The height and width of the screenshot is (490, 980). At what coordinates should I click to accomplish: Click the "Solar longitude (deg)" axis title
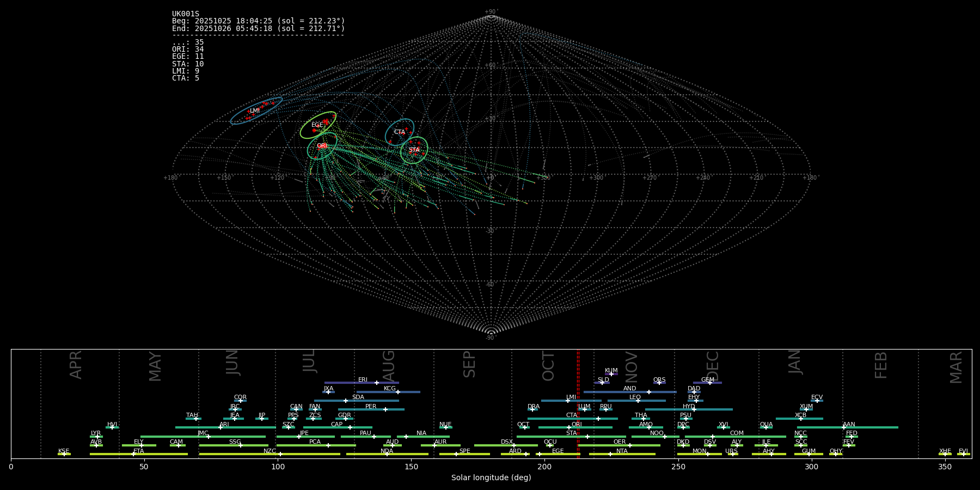491,478
